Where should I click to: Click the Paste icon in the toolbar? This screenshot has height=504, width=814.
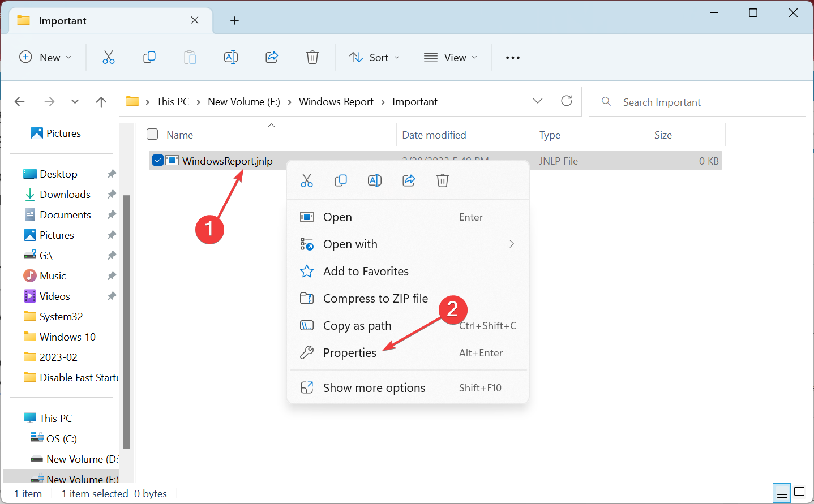190,57
